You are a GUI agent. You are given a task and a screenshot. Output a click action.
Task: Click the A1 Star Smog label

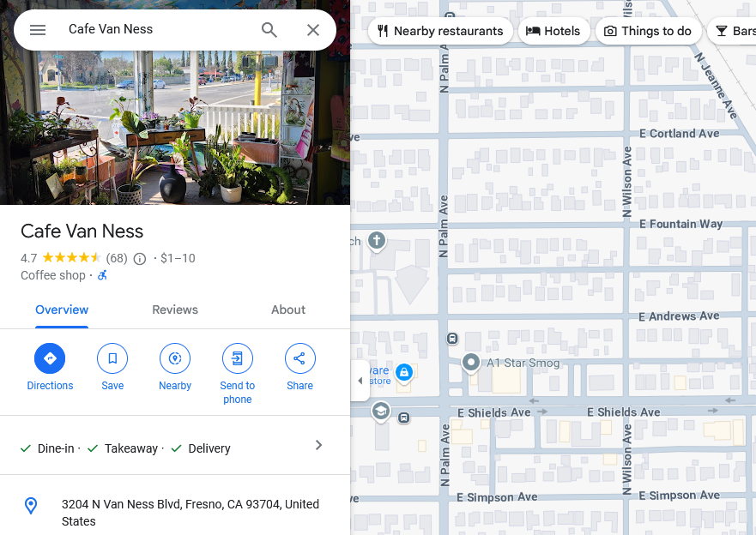pos(523,363)
